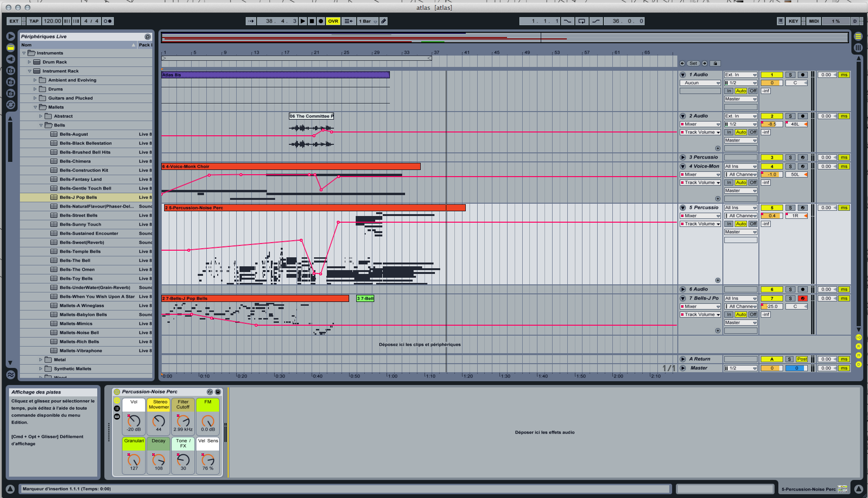Toggle the Loop switch in the transport bar
The image size is (868, 498).
pyautogui.click(x=582, y=21)
